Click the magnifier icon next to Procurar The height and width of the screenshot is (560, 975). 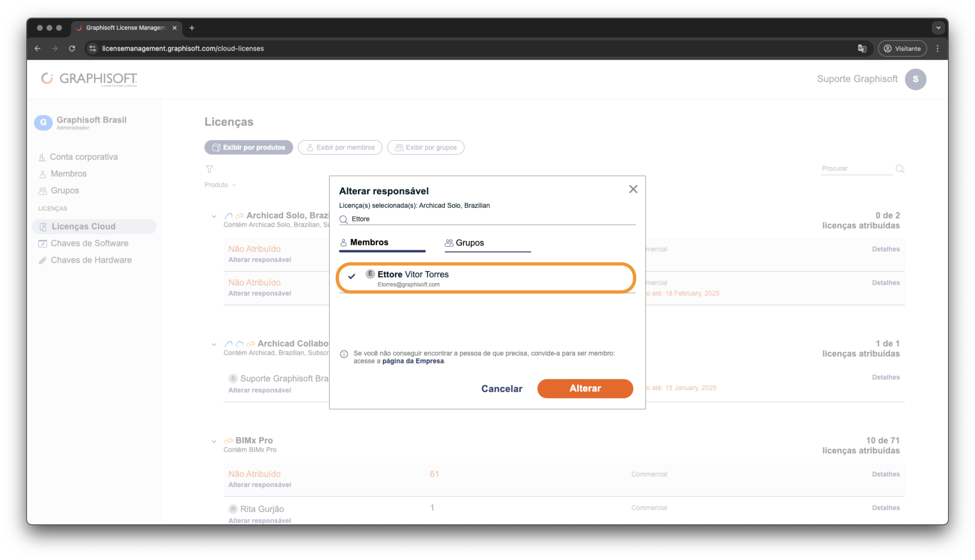[900, 169]
